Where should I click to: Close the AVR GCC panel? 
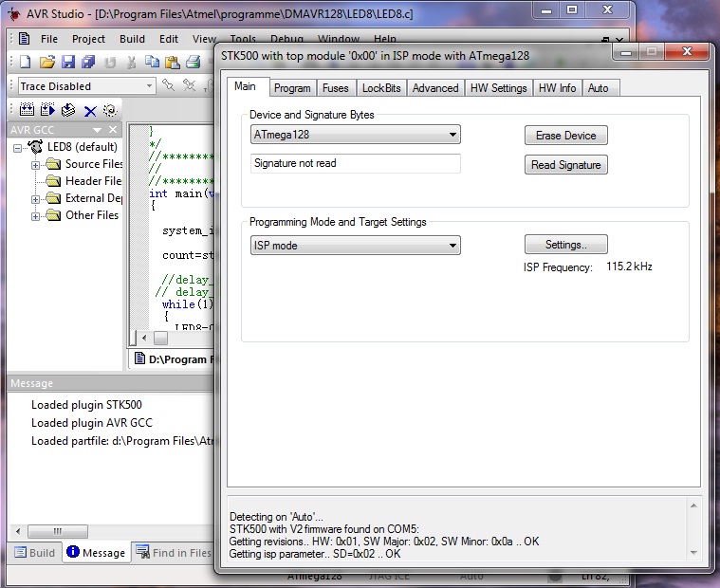pyautogui.click(x=113, y=130)
